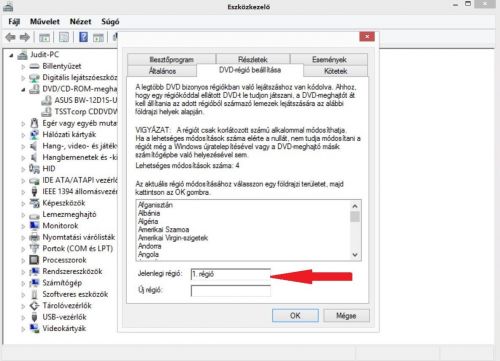The image size is (500, 361).
Task: Click the Jelenlegi régió field
Action: point(231,274)
